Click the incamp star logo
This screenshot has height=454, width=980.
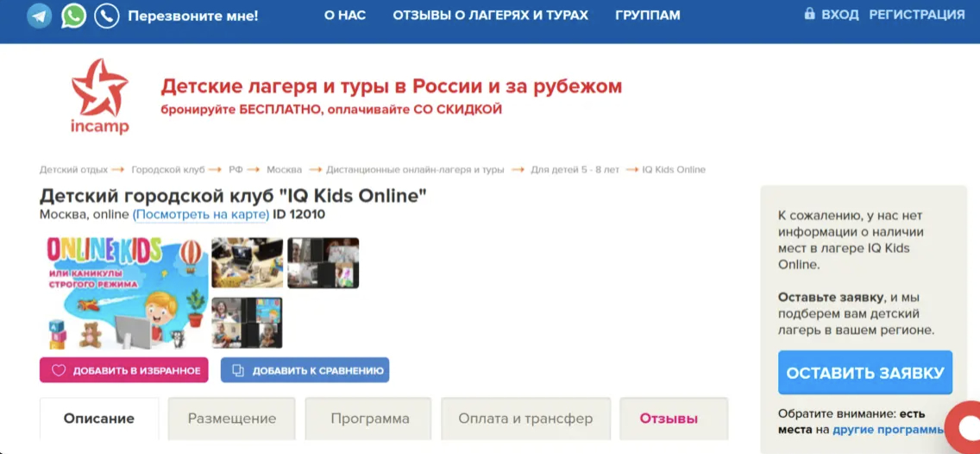pyautogui.click(x=100, y=97)
